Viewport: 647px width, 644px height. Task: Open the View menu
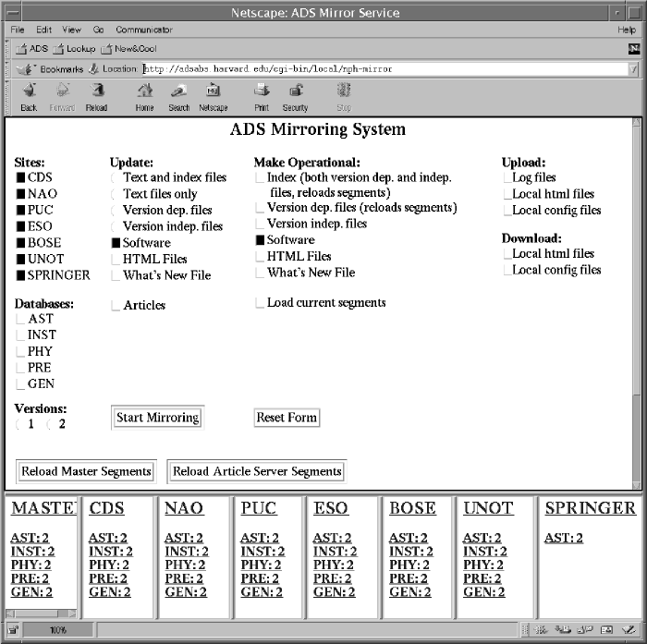point(71,30)
